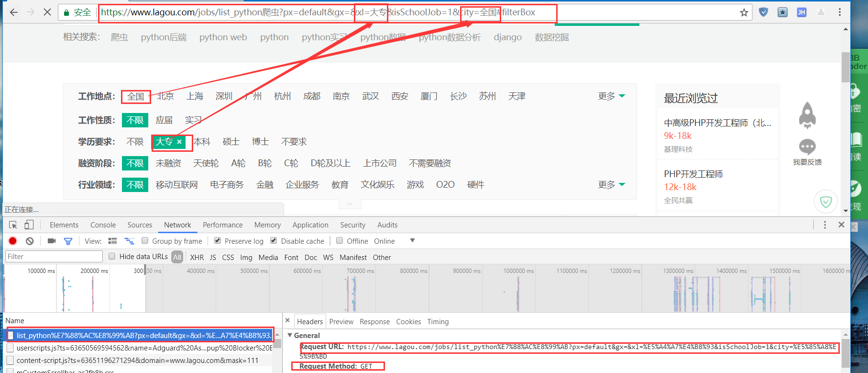
Task: Expand 更多 in the 工作地点 row
Action: click(612, 96)
